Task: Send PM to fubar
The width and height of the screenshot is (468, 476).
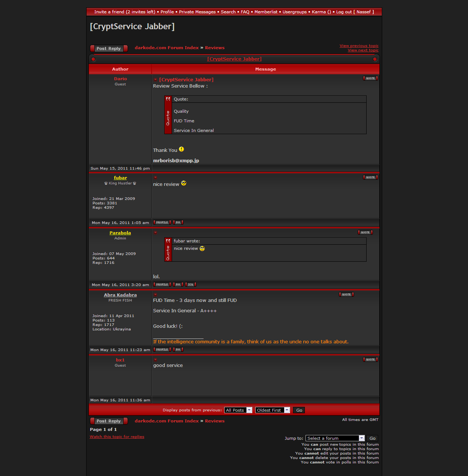Action: pos(178,222)
